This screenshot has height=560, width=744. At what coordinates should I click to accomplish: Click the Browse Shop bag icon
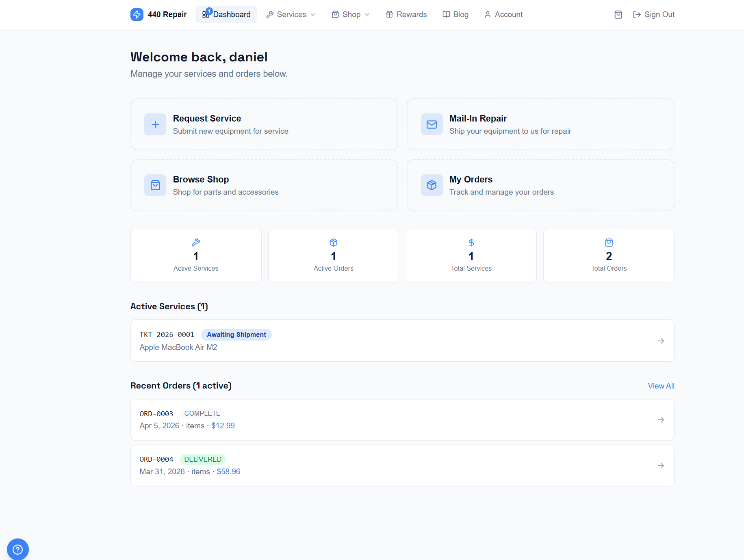coord(155,185)
